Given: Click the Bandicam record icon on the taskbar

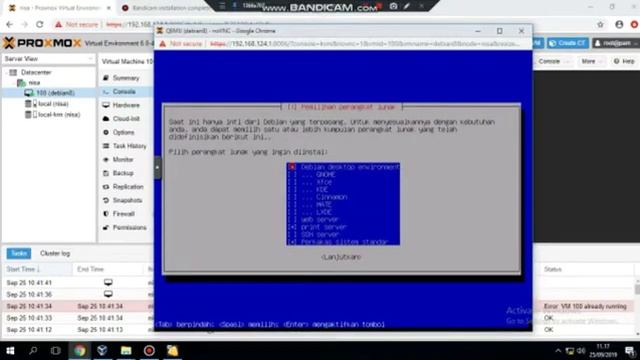Looking at the screenshot, I should pyautogui.click(x=149, y=351).
